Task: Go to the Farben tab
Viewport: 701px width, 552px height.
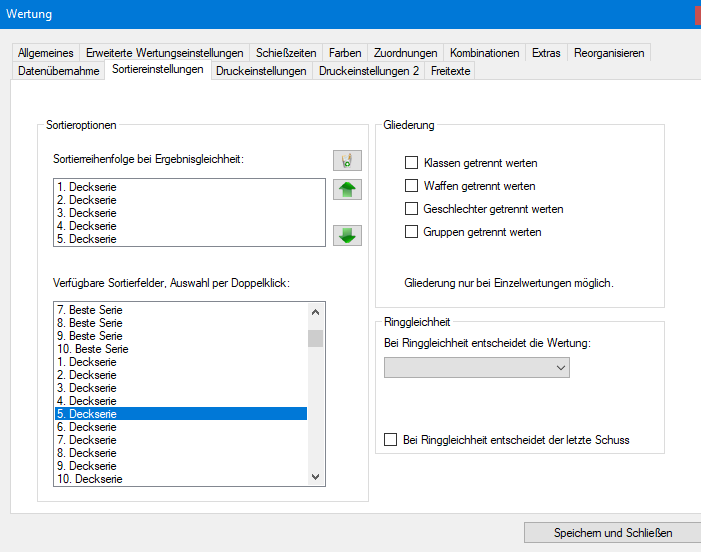Action: pos(344,53)
